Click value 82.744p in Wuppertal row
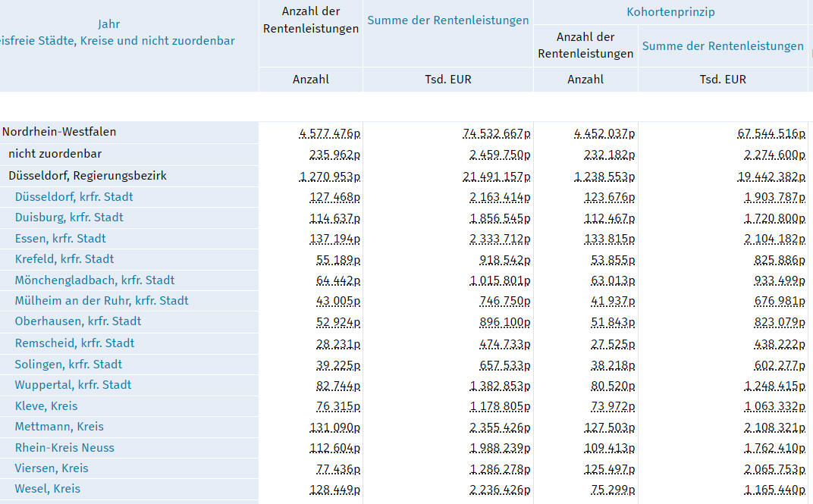Screen dimensions: 813x504 click(x=338, y=387)
